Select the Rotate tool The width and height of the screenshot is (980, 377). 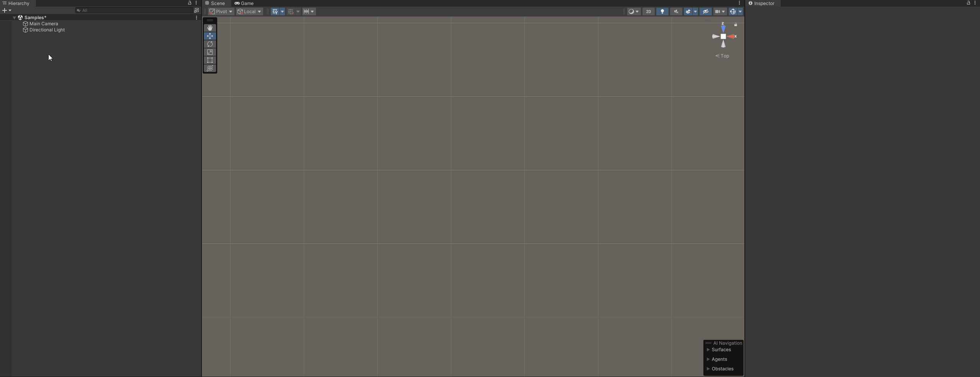click(x=210, y=44)
